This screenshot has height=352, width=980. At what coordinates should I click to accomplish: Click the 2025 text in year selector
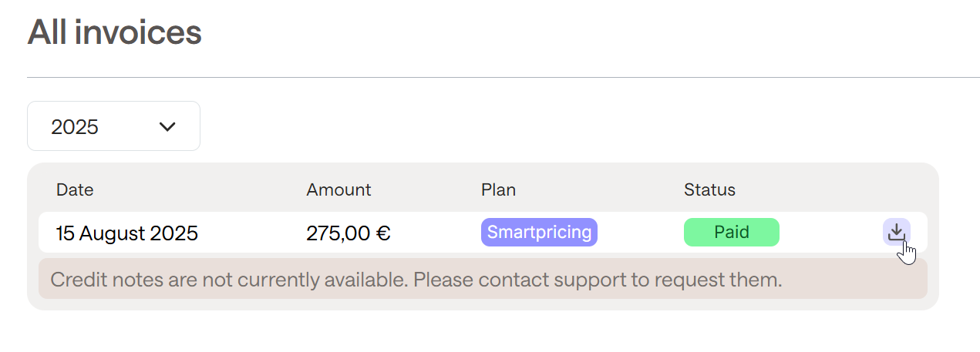[75, 127]
